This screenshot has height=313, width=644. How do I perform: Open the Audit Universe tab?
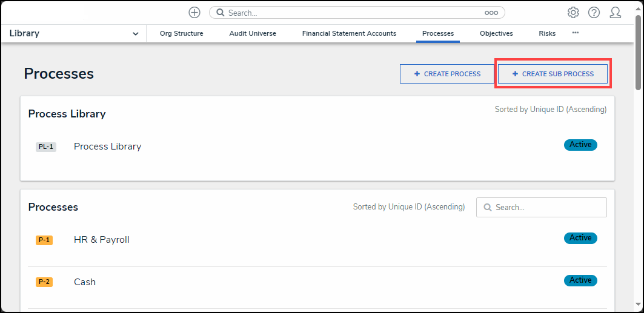click(253, 34)
